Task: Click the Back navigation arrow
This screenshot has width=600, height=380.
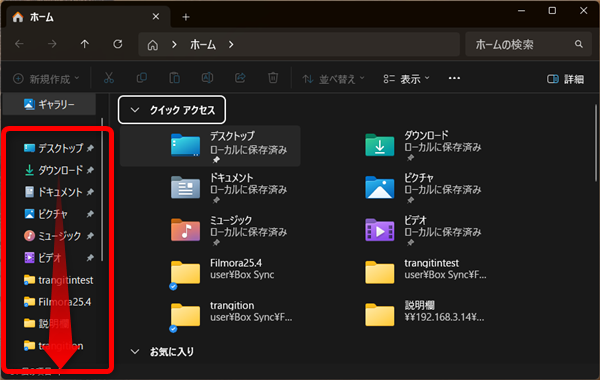Action: click(x=19, y=44)
